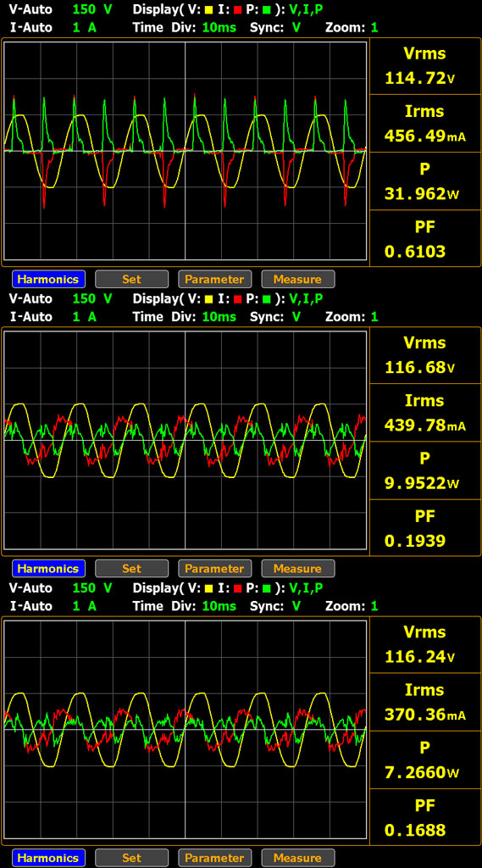The width and height of the screenshot is (482, 868).
Task: Click green P swatch above 116.24V panel
Action: (267, 588)
